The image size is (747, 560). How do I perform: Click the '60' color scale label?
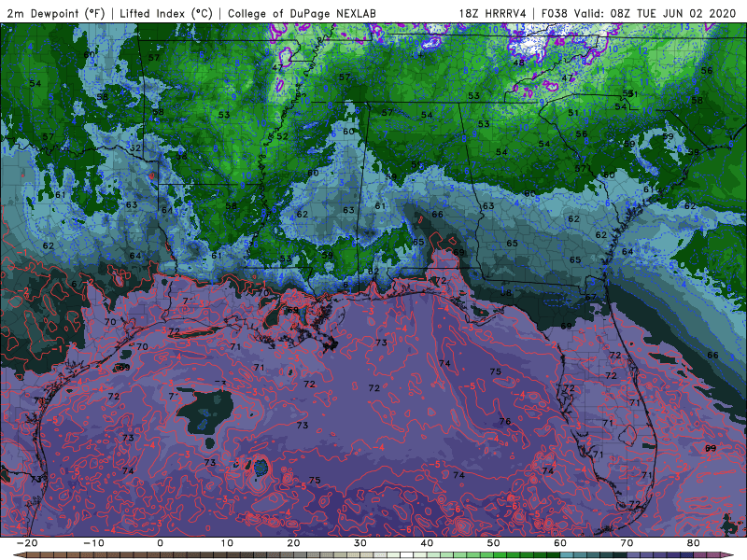(x=560, y=543)
